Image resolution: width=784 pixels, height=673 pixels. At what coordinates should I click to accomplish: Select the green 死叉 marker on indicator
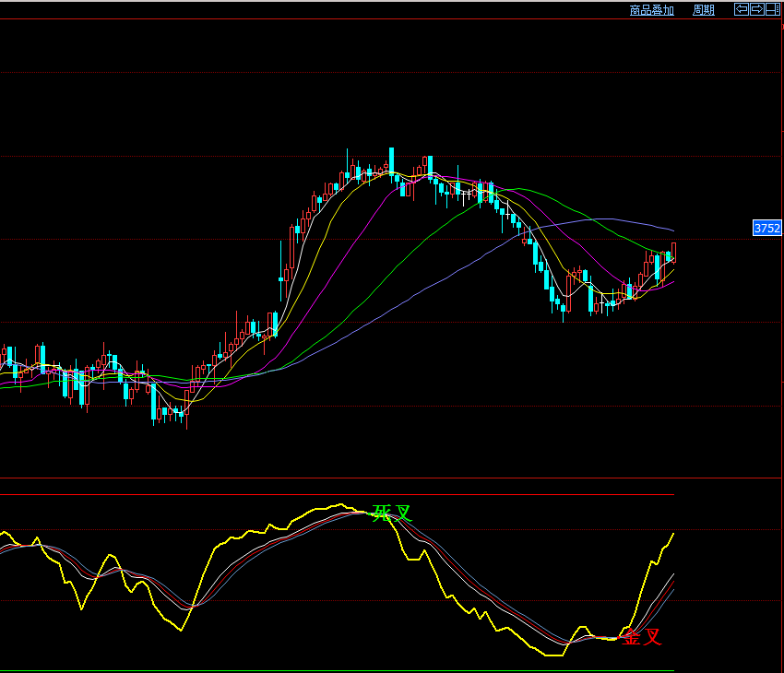point(392,514)
